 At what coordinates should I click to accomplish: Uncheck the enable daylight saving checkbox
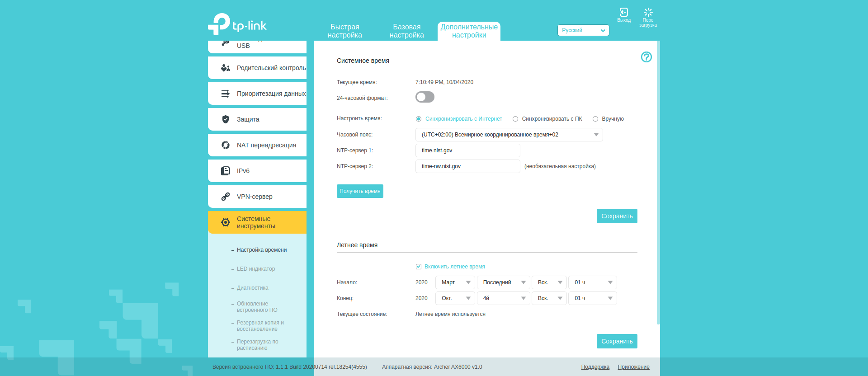click(419, 267)
